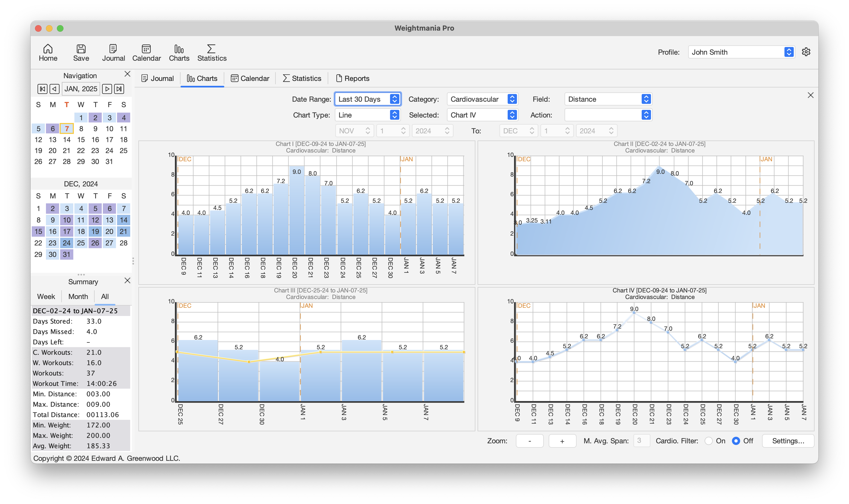Close the Summary panel

click(x=127, y=280)
